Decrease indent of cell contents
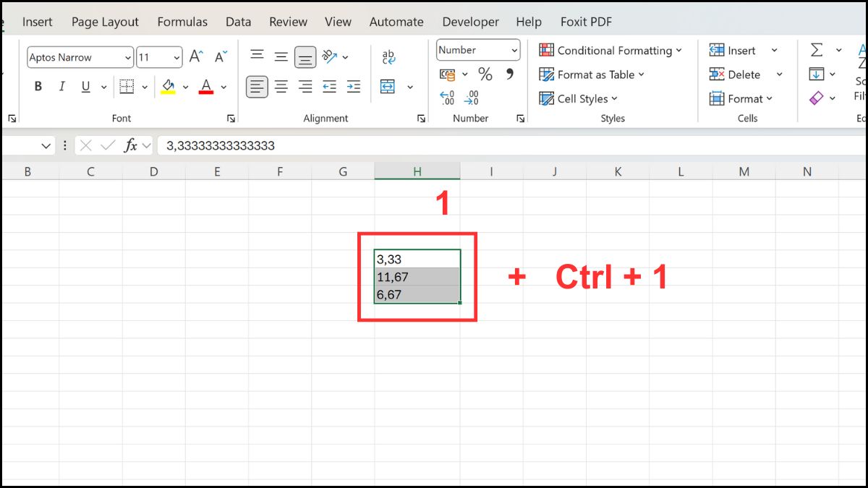The image size is (868, 488). point(329,87)
